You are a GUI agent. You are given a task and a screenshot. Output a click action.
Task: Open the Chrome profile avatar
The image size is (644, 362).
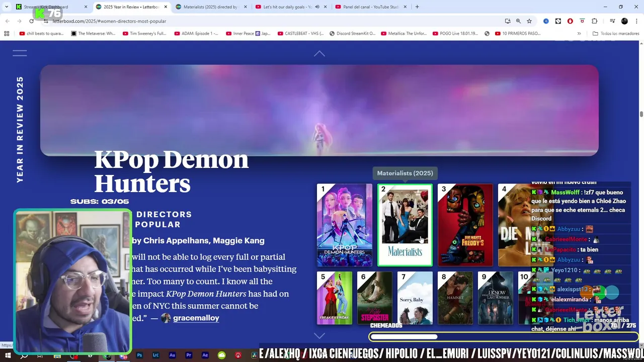(x=624, y=21)
